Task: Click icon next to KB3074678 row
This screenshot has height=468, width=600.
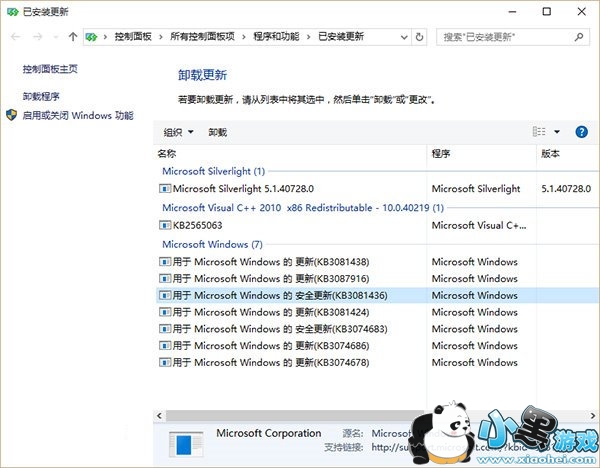Action: (165, 363)
